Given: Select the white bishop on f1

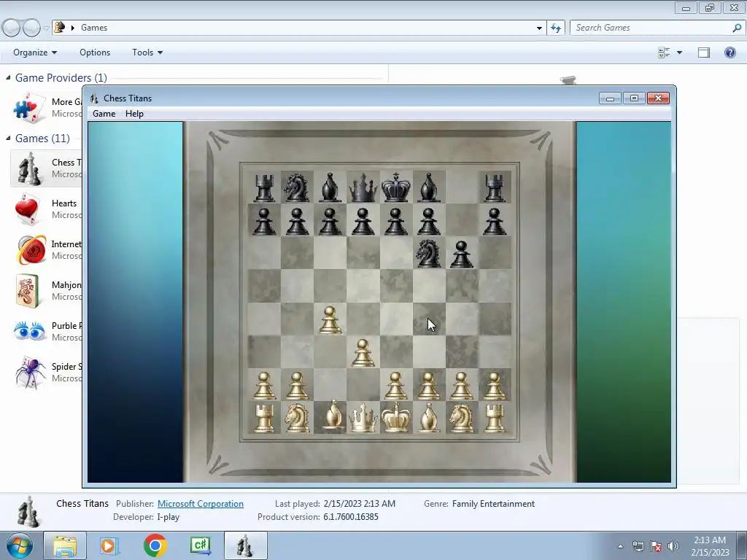Looking at the screenshot, I should 428,418.
